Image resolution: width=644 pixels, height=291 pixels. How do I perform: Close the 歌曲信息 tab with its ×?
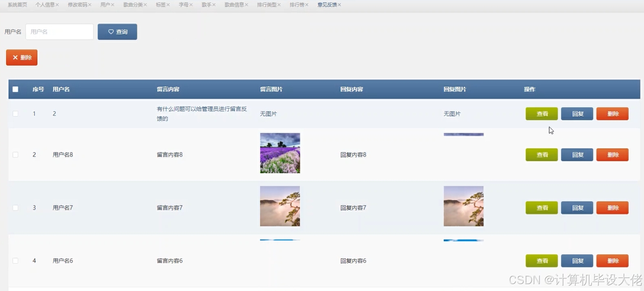tap(246, 5)
